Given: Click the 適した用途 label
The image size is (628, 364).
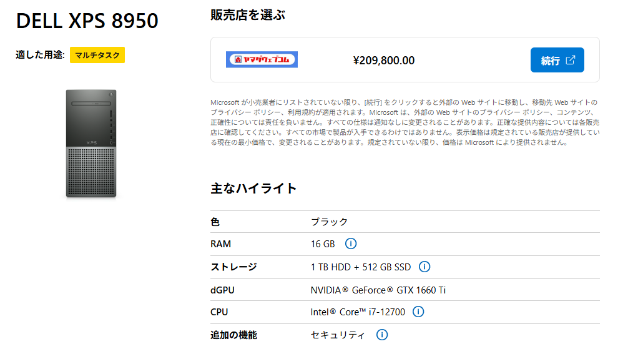Looking at the screenshot, I should [40, 55].
